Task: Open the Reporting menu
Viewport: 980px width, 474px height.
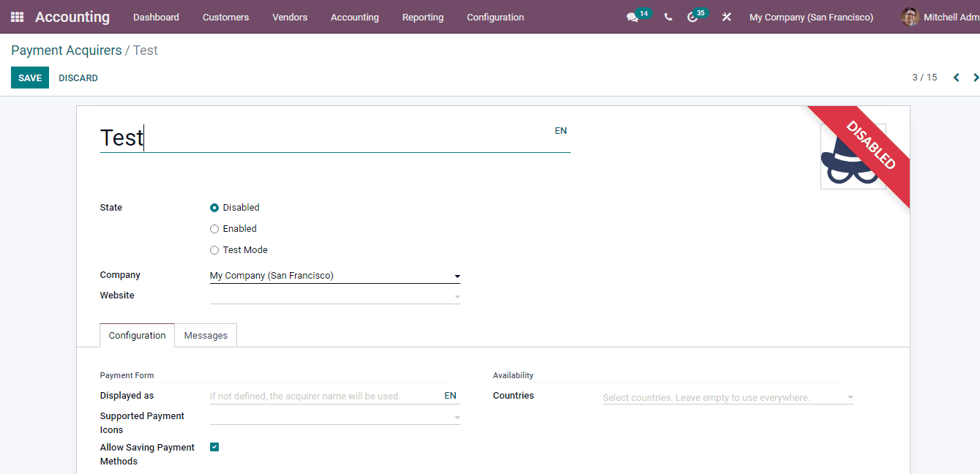Action: click(422, 17)
